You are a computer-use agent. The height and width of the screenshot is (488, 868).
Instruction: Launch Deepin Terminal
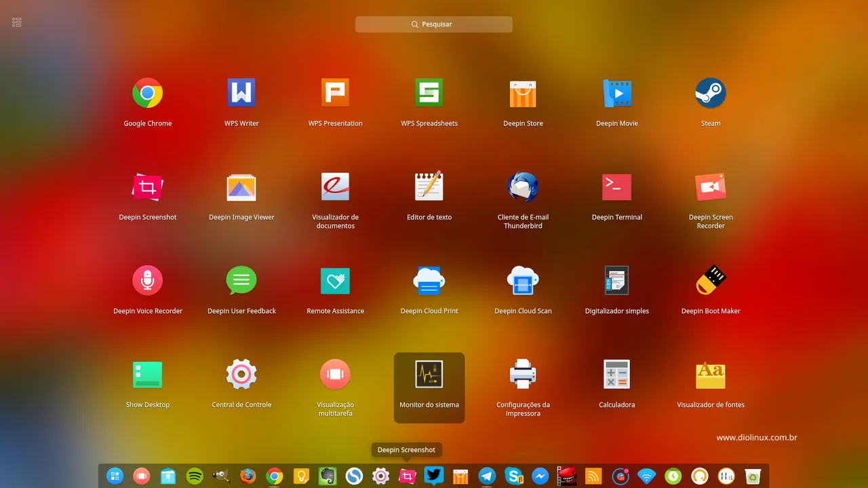coord(617,187)
